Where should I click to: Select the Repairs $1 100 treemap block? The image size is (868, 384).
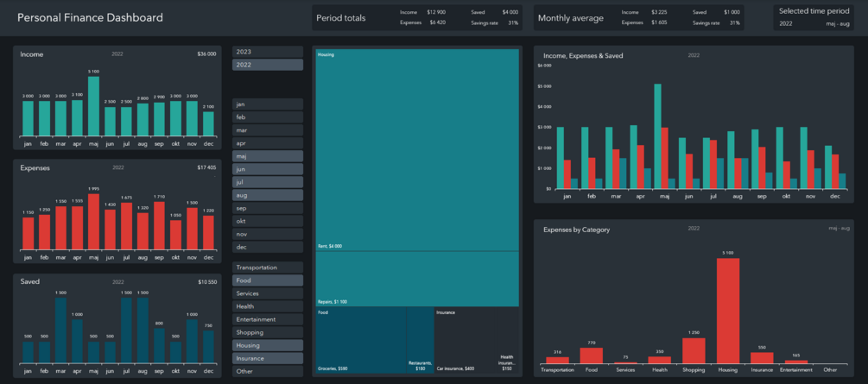click(417, 279)
